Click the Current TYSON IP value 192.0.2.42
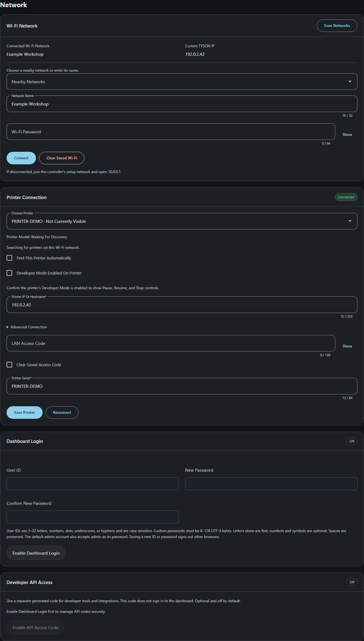The height and width of the screenshot is (641, 364). click(x=195, y=54)
